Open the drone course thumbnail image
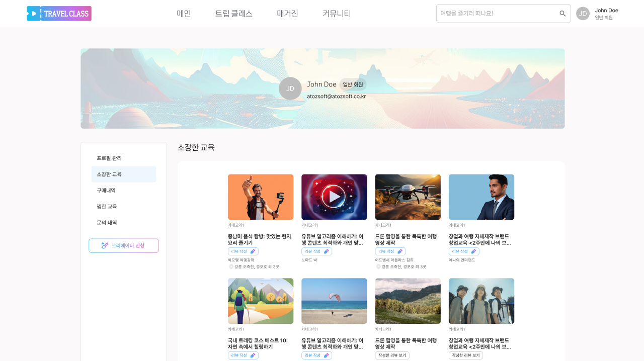 [x=408, y=197]
